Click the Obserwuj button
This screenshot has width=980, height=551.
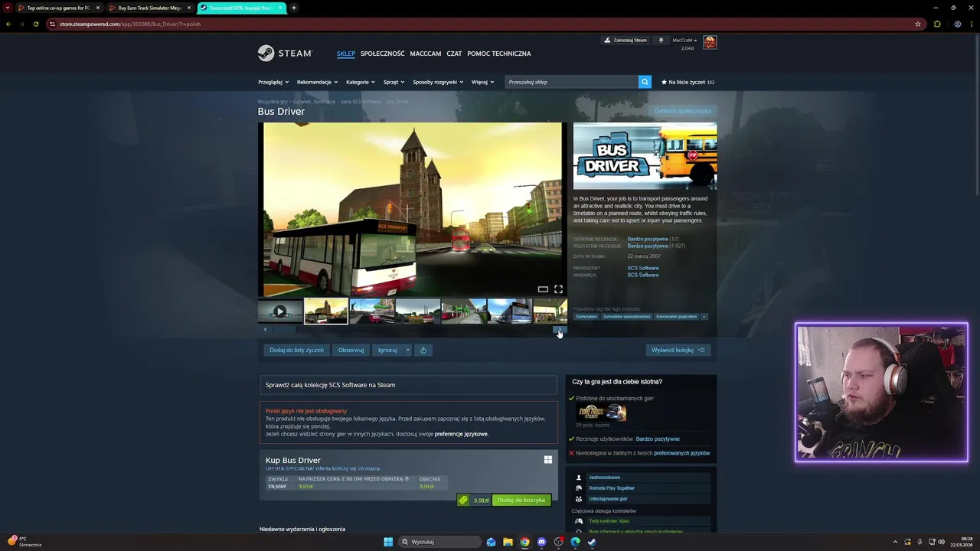(x=351, y=350)
